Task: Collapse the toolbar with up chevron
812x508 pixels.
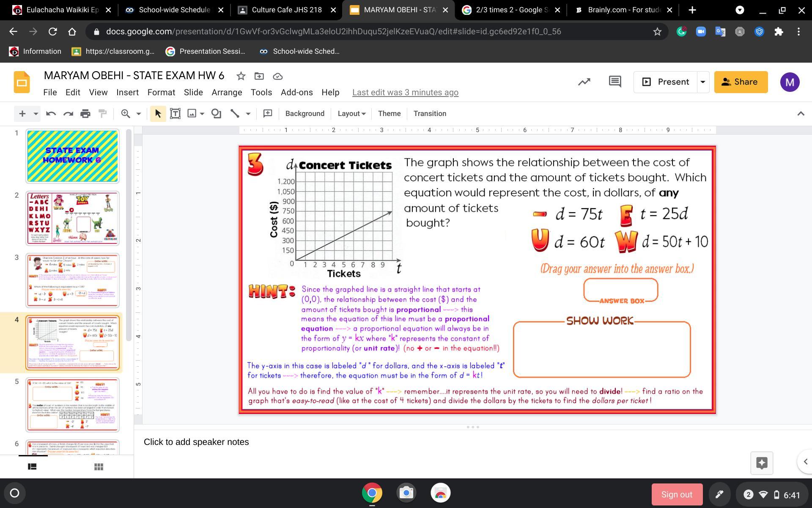Action: 800,113
